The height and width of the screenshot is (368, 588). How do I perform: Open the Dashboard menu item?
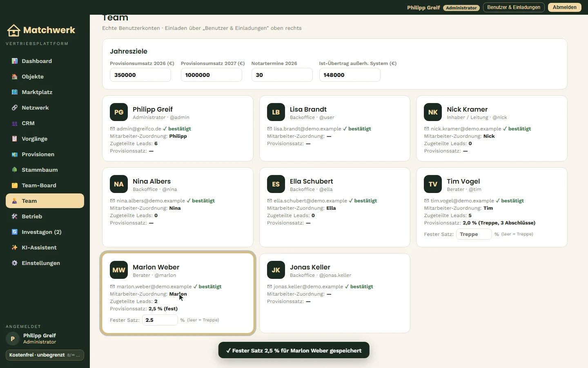(45, 61)
